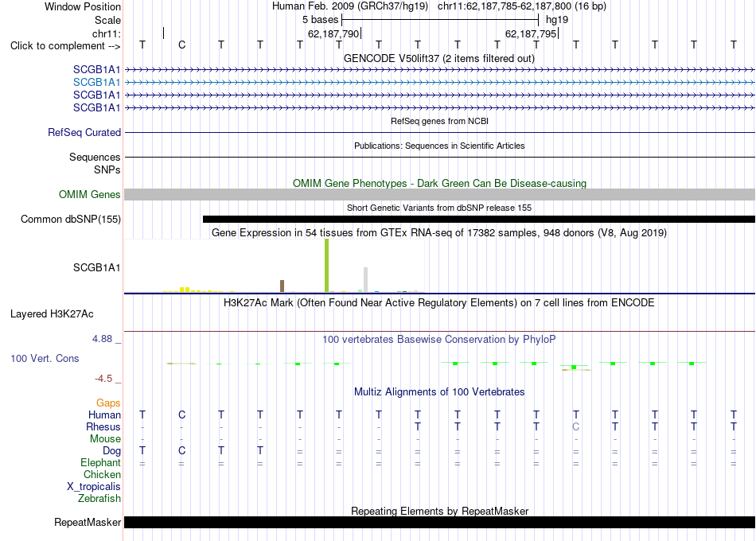Click the Dog alignment row label
756x541 pixels.
coord(111,451)
